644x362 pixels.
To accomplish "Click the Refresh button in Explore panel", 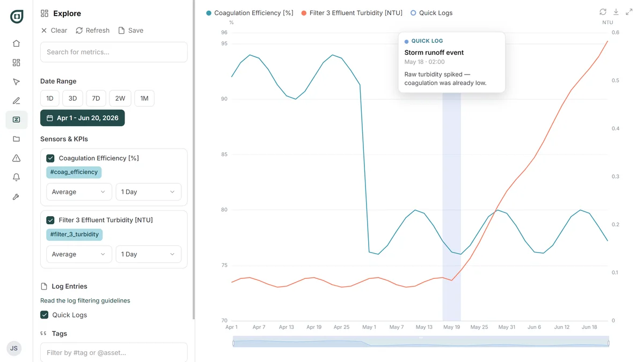I will pos(92,31).
